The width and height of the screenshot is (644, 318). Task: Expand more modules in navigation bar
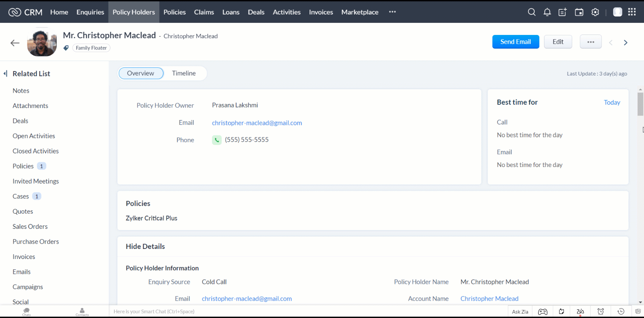pos(392,12)
